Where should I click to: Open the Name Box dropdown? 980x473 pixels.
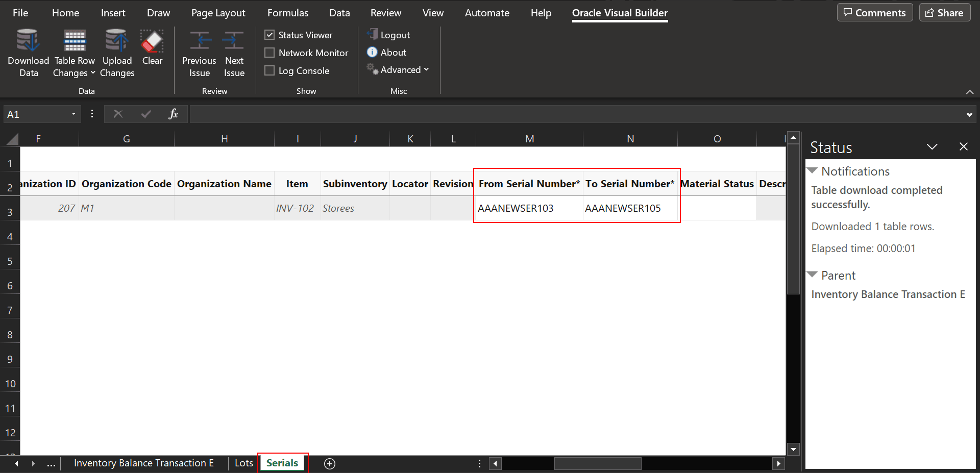coord(73,114)
